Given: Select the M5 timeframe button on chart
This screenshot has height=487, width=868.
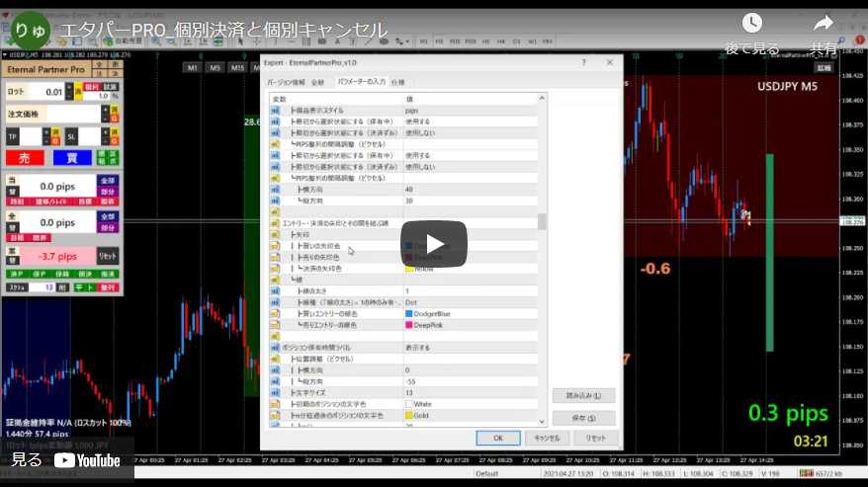Looking at the screenshot, I should 215,67.
